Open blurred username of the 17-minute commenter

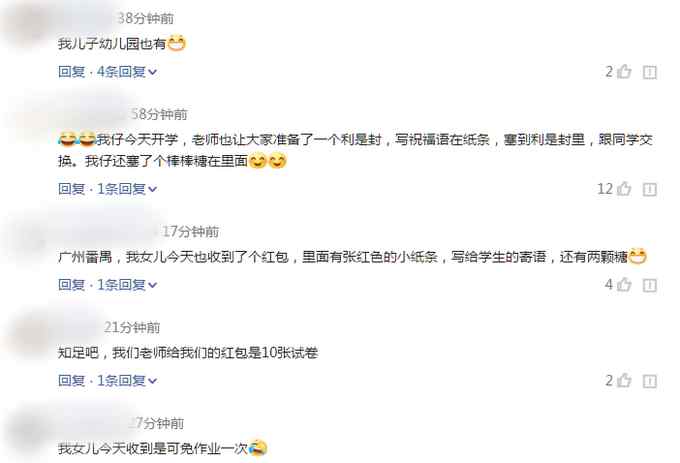tap(106, 231)
